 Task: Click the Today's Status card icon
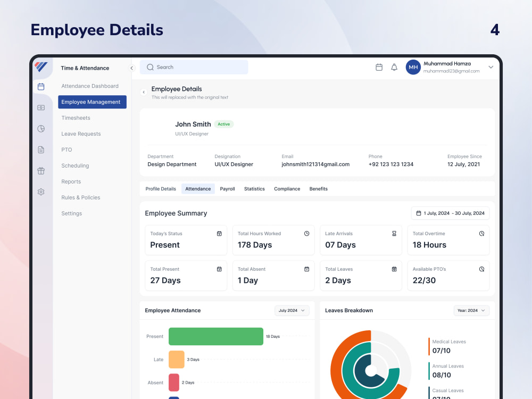219,234
